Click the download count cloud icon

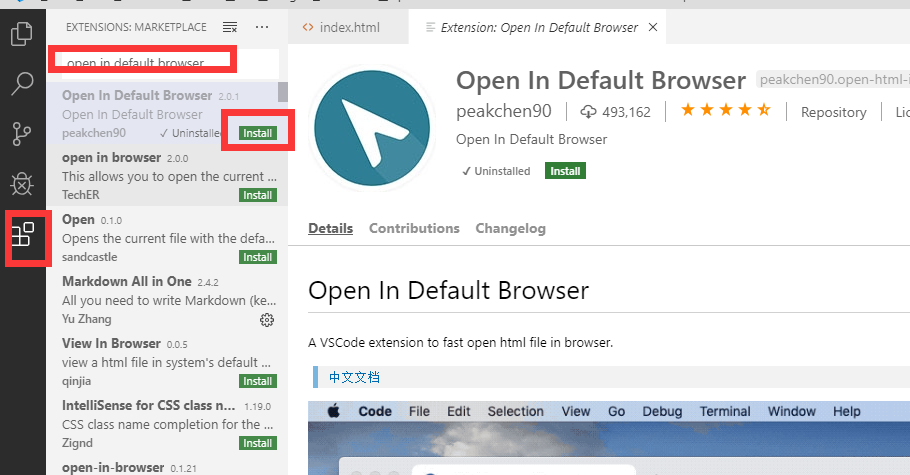[588, 111]
